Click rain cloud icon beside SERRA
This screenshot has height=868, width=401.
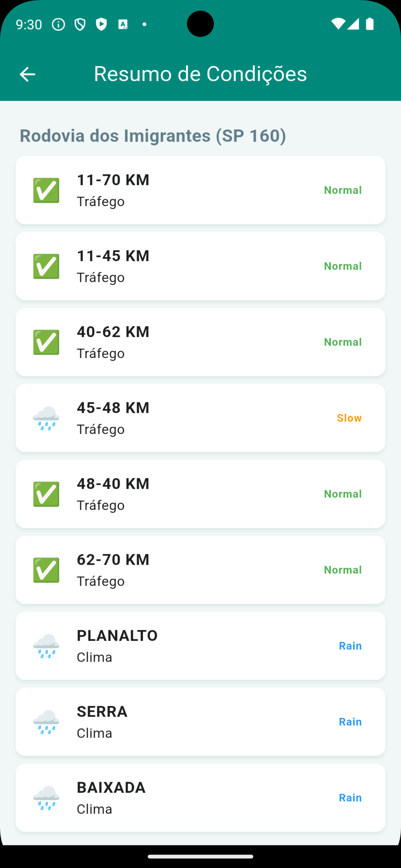coord(46,722)
